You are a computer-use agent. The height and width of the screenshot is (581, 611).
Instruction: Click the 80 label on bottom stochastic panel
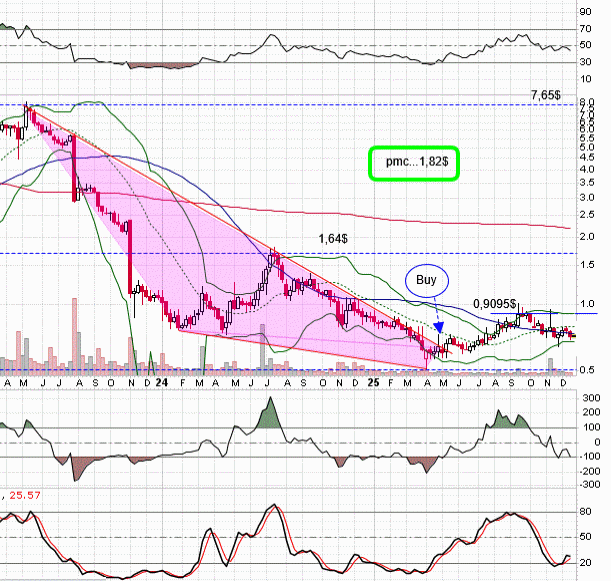(x=594, y=513)
